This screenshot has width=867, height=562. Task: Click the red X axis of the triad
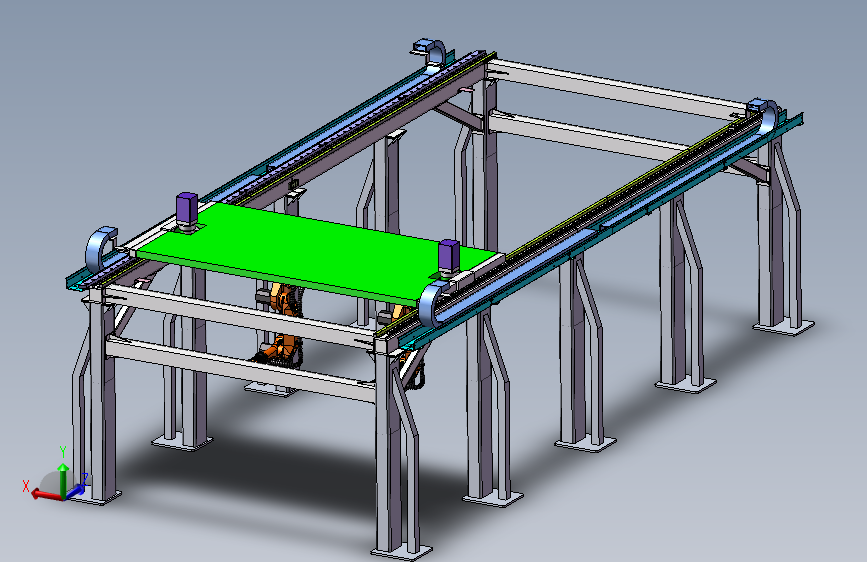point(45,494)
